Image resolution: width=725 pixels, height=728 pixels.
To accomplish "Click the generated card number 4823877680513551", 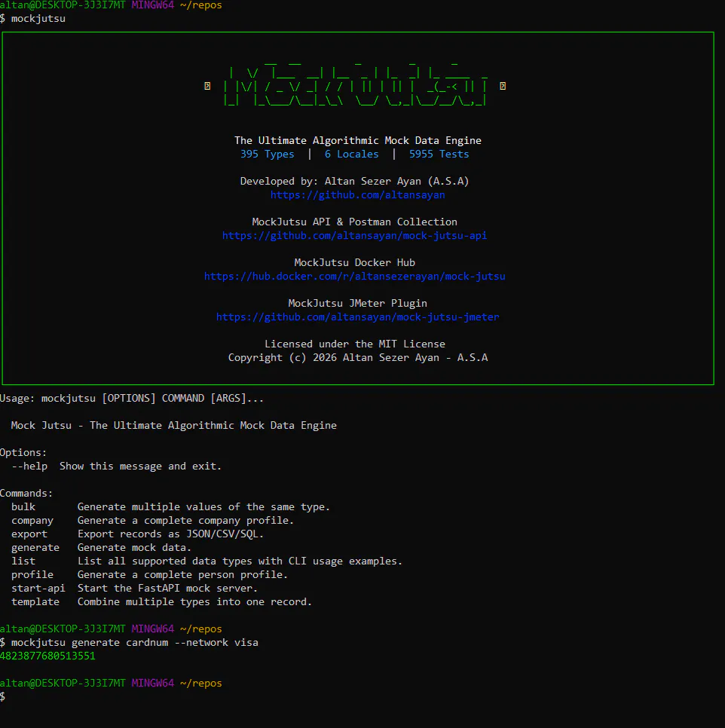I will [x=47, y=656].
